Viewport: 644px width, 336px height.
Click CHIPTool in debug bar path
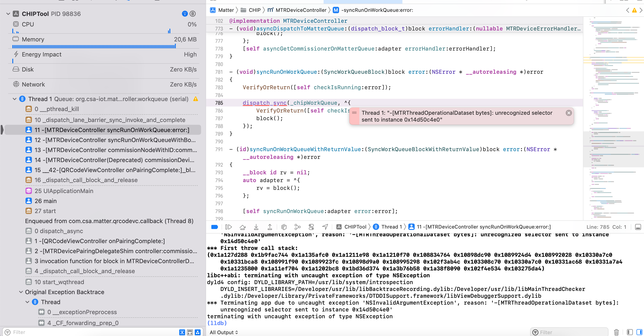pyautogui.click(x=351, y=227)
